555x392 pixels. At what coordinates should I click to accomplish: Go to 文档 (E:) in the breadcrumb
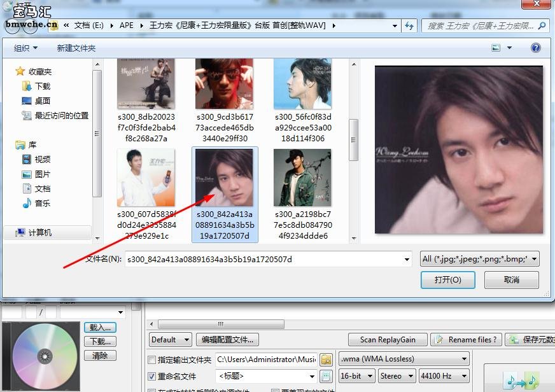click(x=88, y=25)
